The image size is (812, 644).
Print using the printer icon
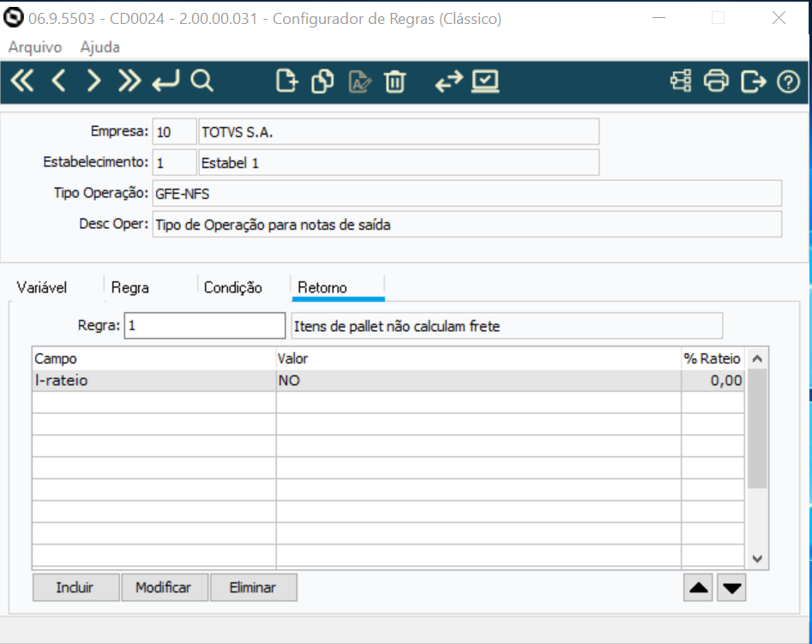tap(716, 81)
